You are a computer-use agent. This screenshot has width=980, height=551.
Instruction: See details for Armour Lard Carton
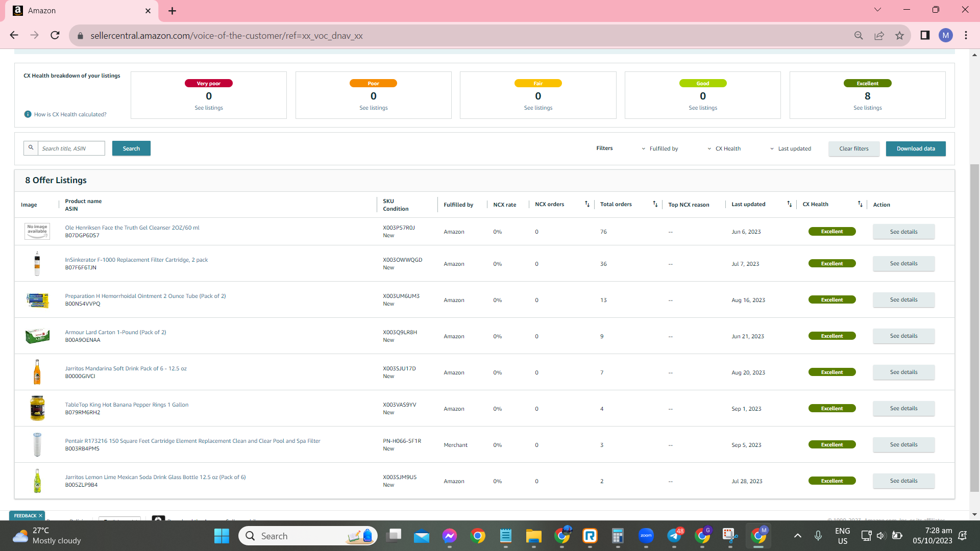(903, 336)
